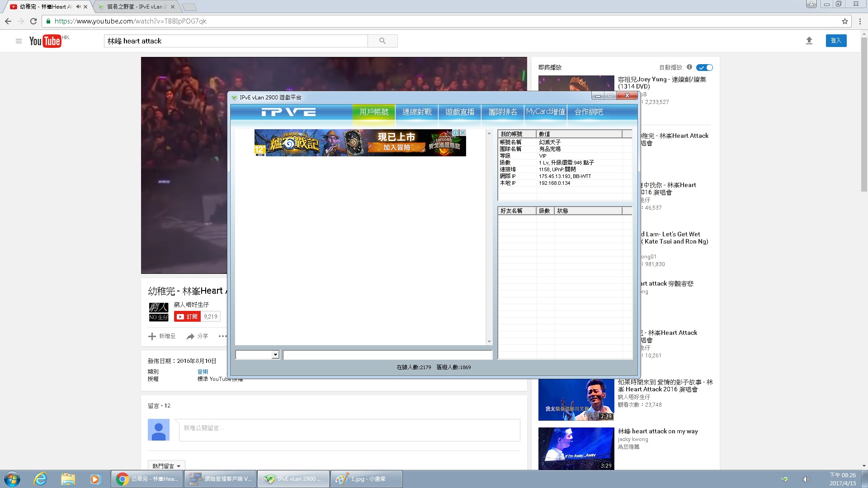
Task: Close the ad with X icon
Action: [462, 132]
